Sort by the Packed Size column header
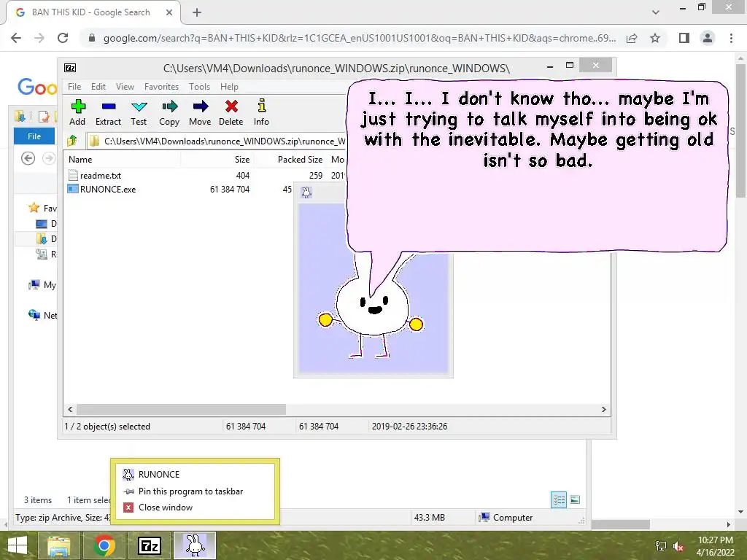Screen dimensions: 747x560 [x=300, y=160]
